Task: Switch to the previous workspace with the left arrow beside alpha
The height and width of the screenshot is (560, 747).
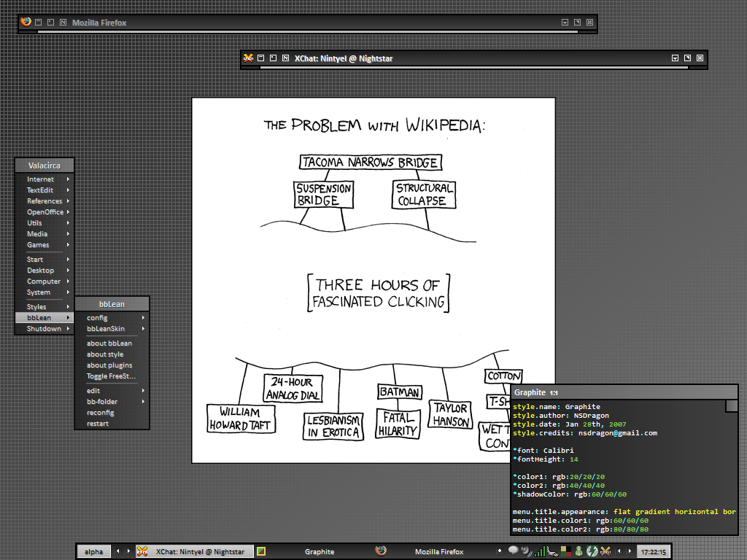Action: [x=118, y=551]
